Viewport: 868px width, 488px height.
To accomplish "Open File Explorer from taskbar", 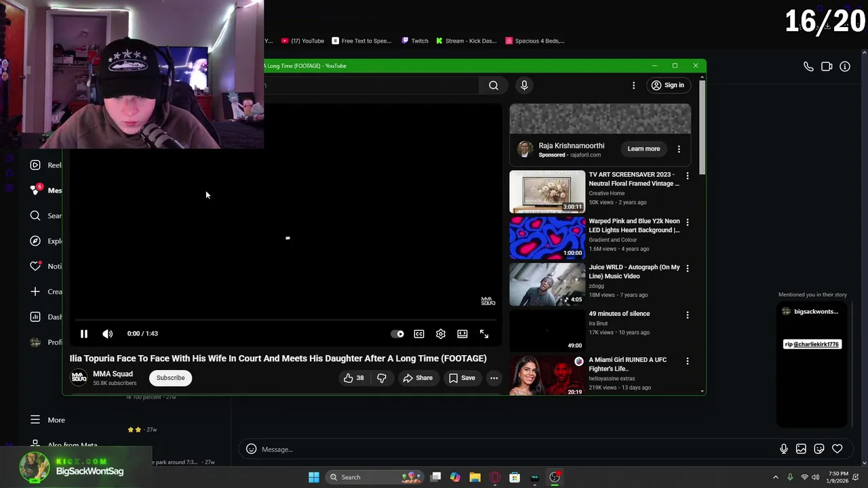I will point(475,477).
